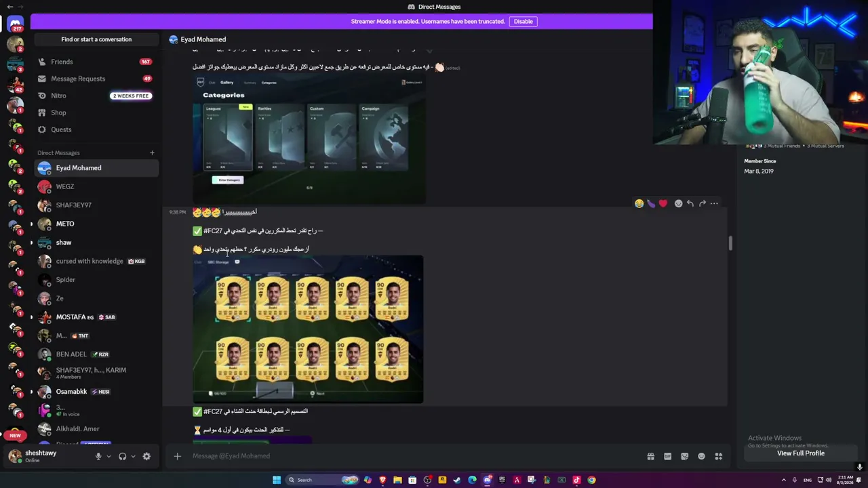Reply to the hovered message
Viewport: 868px width, 488px height.
[690, 203]
